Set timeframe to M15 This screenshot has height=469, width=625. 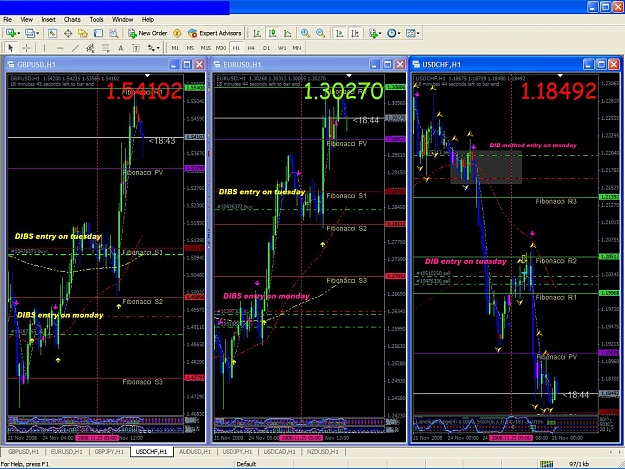(206, 48)
